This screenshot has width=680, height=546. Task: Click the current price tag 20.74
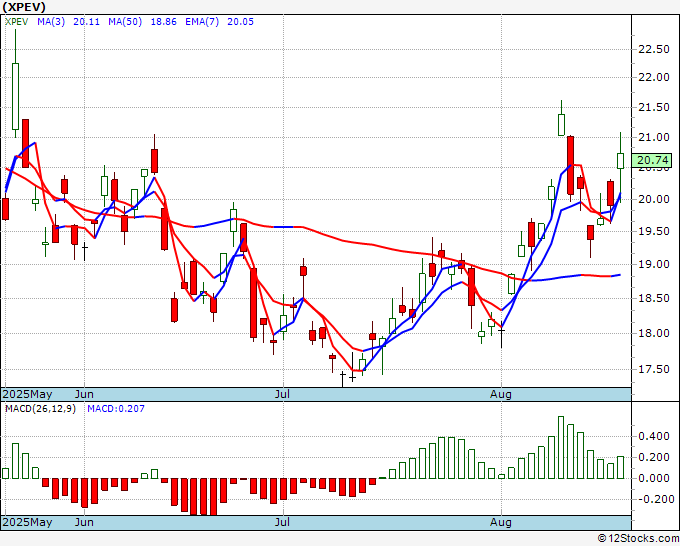point(652,160)
